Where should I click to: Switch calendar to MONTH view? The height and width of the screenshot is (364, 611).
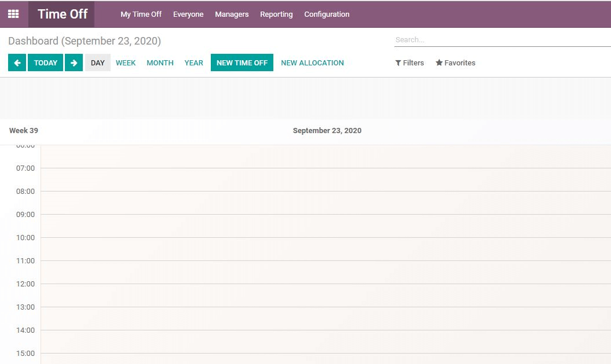(x=160, y=62)
